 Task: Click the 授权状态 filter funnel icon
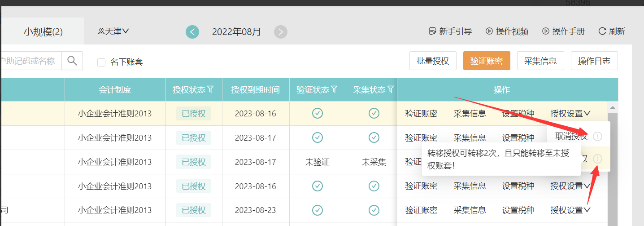point(210,90)
